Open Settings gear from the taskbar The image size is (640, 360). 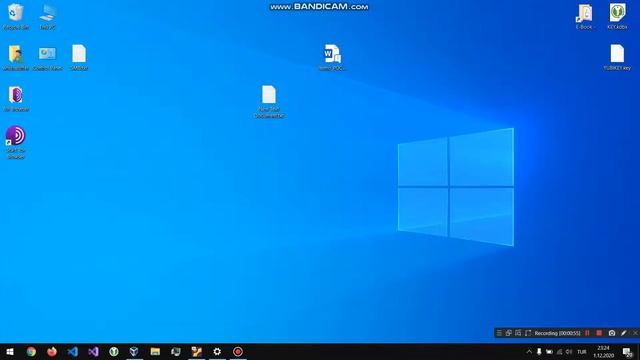(x=217, y=351)
